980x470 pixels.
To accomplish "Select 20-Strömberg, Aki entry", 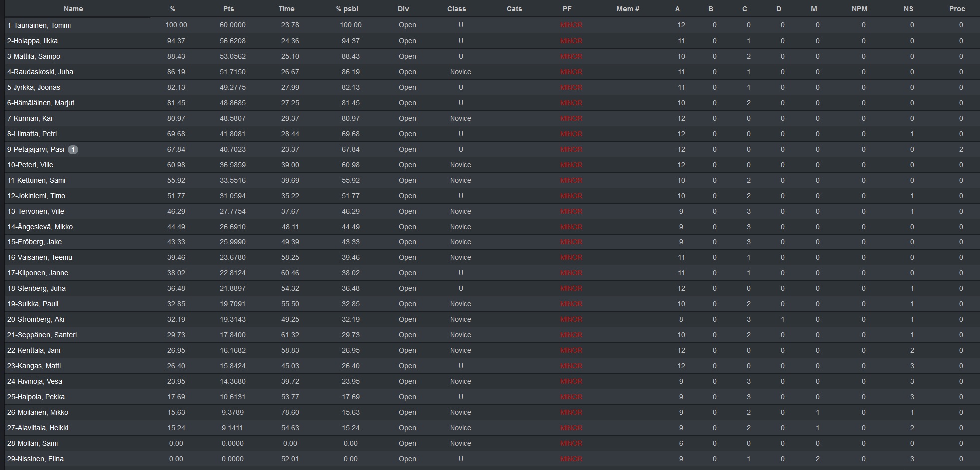I will (x=36, y=319).
